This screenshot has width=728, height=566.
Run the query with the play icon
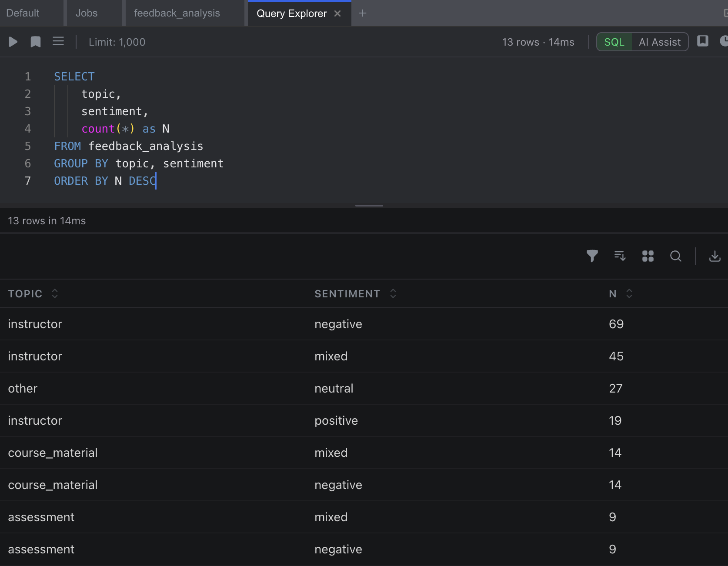pos(13,42)
